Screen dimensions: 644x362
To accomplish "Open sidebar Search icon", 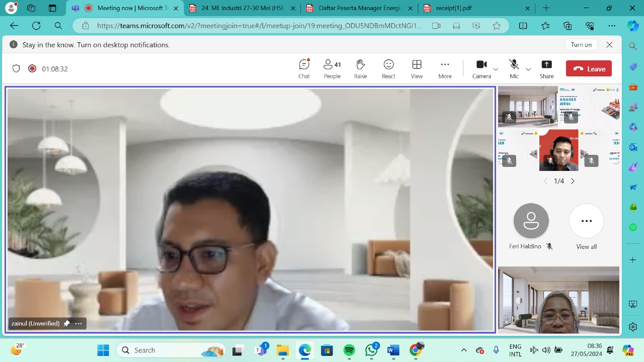I will [633, 46].
